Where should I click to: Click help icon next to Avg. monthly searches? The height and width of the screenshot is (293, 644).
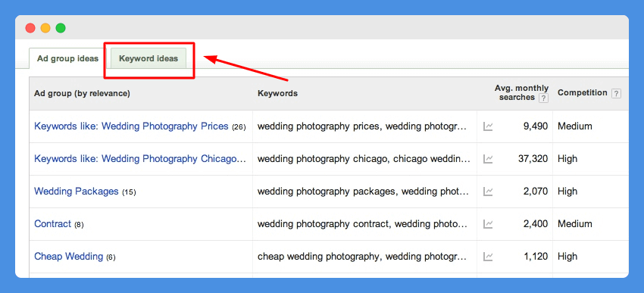click(x=543, y=98)
